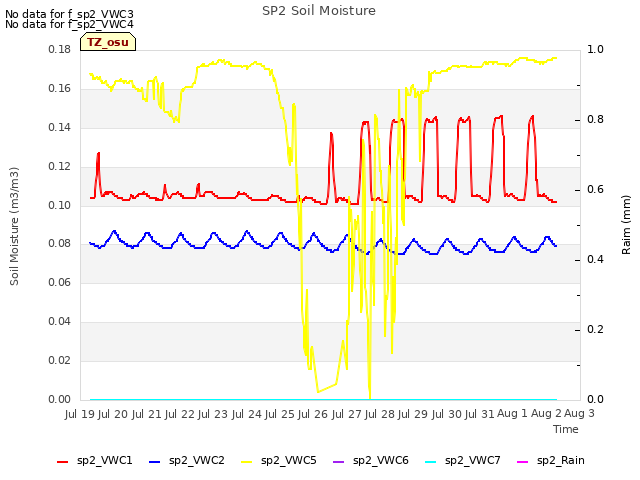Viewport: 640px width, 480px height.
Task: Click the yellow sp2_VWC5 legend swatch
Action: point(247,462)
